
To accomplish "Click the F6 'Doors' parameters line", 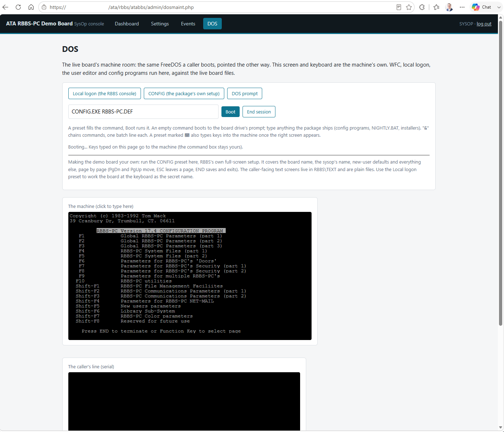I will [x=148, y=261].
